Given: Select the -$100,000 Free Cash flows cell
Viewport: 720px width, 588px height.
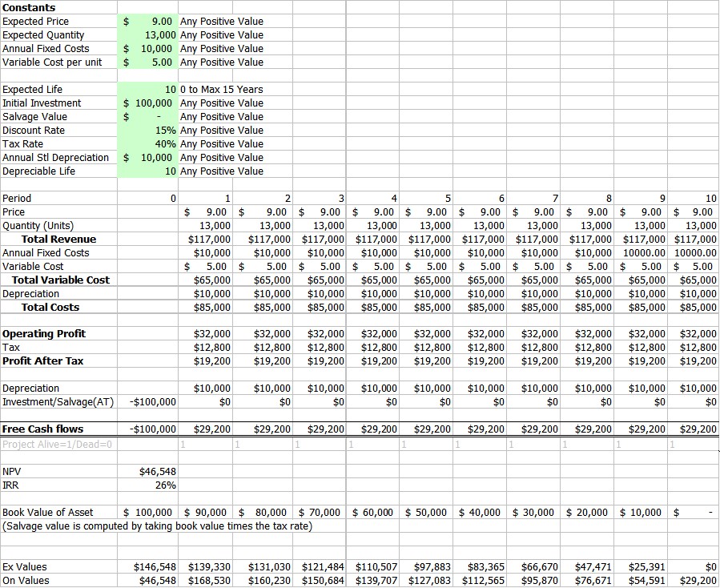Looking at the screenshot, I should tap(152, 429).
